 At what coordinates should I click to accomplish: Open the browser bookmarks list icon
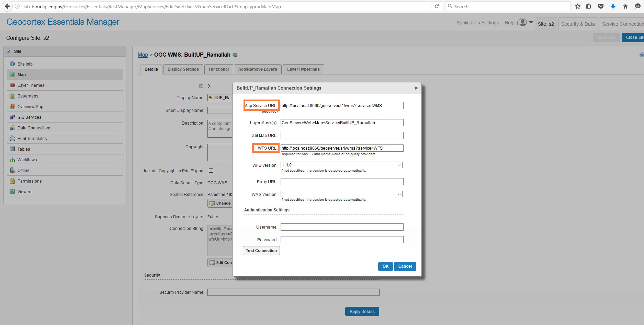(588, 6)
